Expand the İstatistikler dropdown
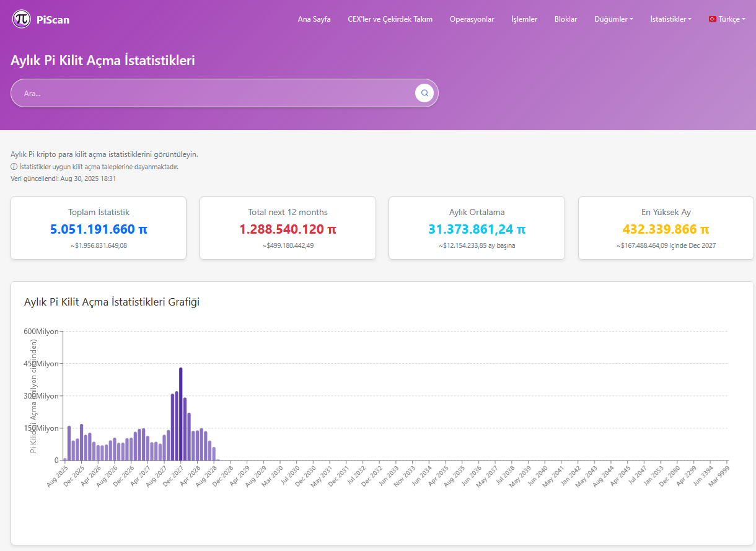 [x=670, y=19]
